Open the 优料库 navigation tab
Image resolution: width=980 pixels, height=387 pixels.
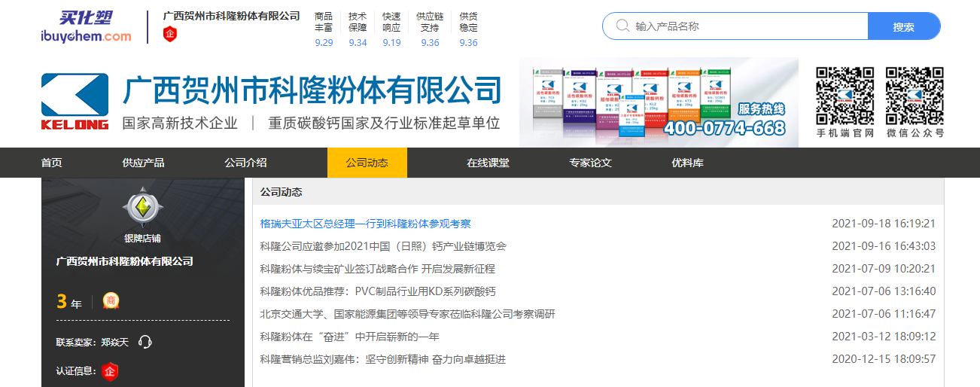click(687, 163)
